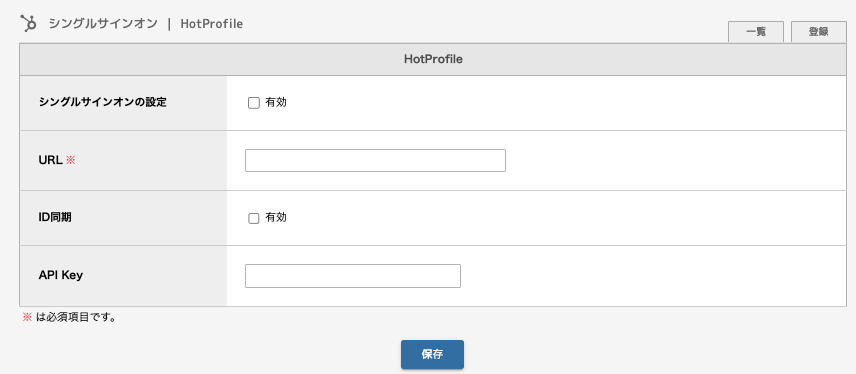This screenshot has height=374, width=856.
Task: Select the ID同期 row label
Action: click(55, 217)
